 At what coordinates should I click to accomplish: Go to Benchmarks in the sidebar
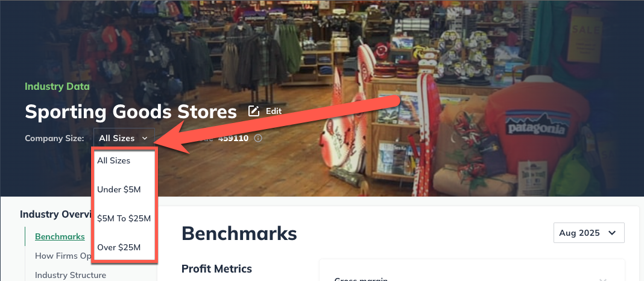pos(60,236)
